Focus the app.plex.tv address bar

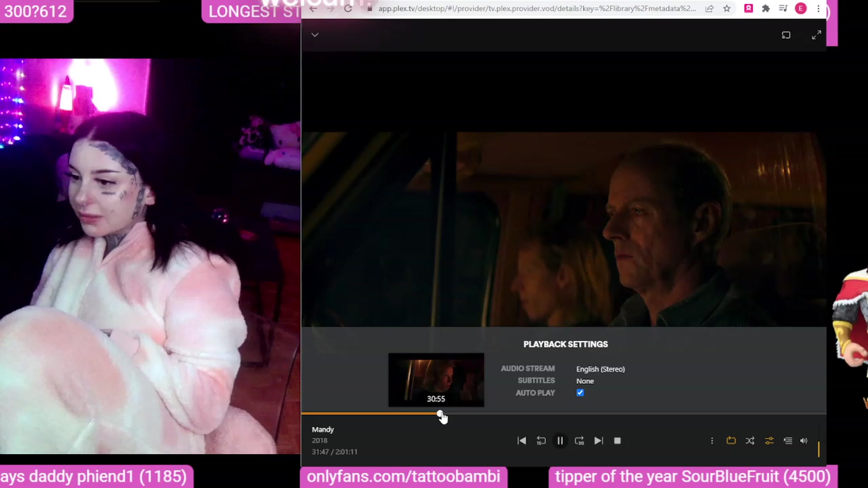(x=537, y=9)
